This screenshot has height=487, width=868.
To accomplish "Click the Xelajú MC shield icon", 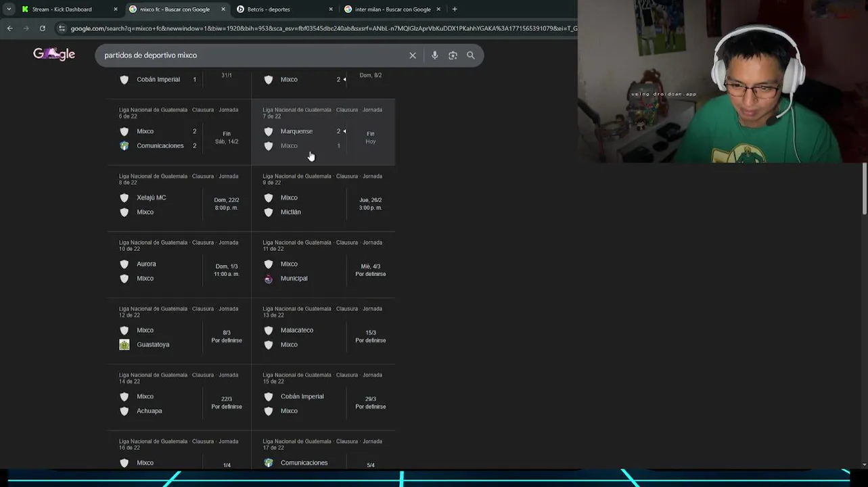I will (124, 198).
